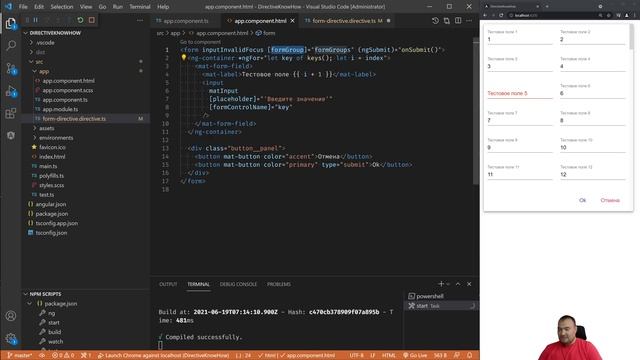The width and height of the screenshot is (640, 360).
Task: Open the Explorer view in activity bar
Action: coord(11,24)
